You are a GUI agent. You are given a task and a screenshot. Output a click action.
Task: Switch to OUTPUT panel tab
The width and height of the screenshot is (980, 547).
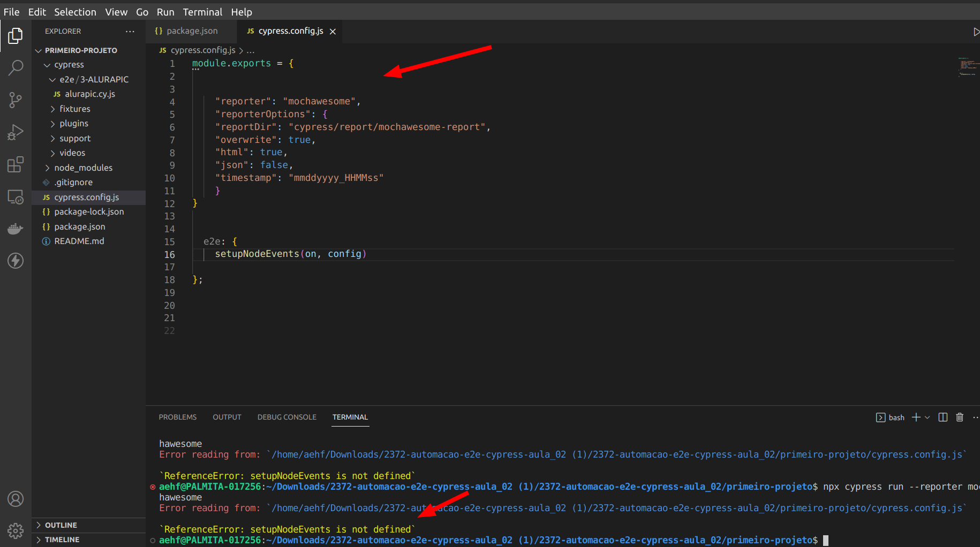(x=227, y=417)
